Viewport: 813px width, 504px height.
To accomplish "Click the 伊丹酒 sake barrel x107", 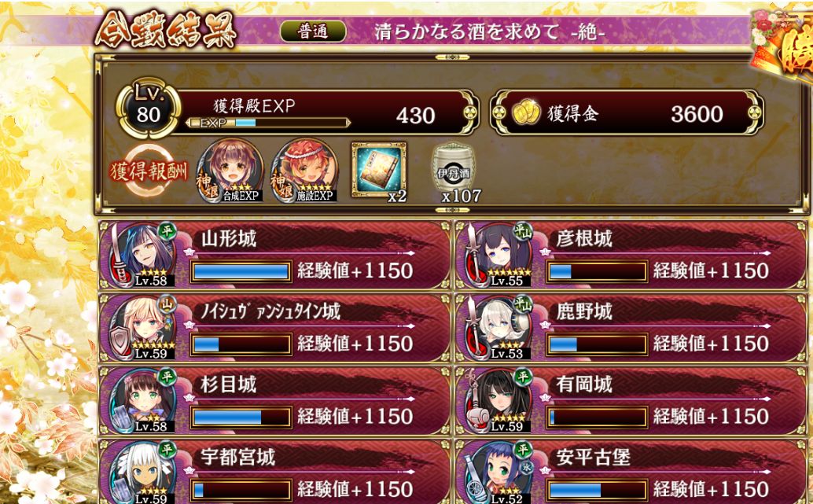I will point(454,172).
